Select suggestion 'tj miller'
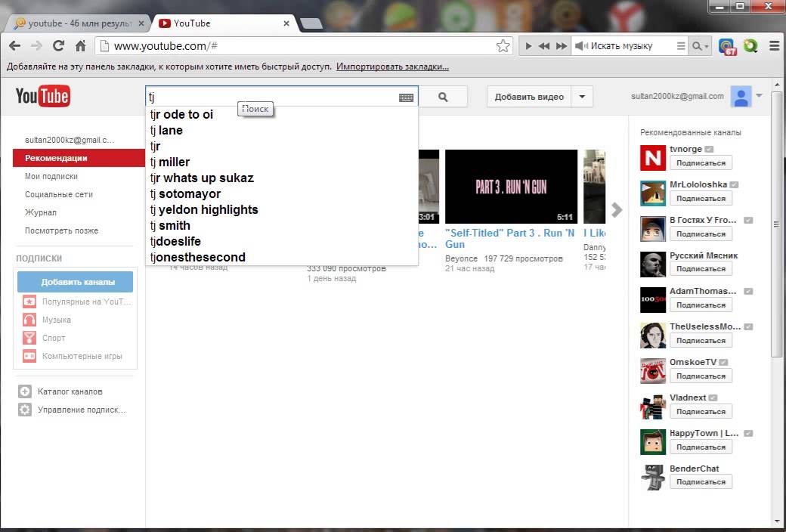Screen dimensions: 786x532 point(282,162)
